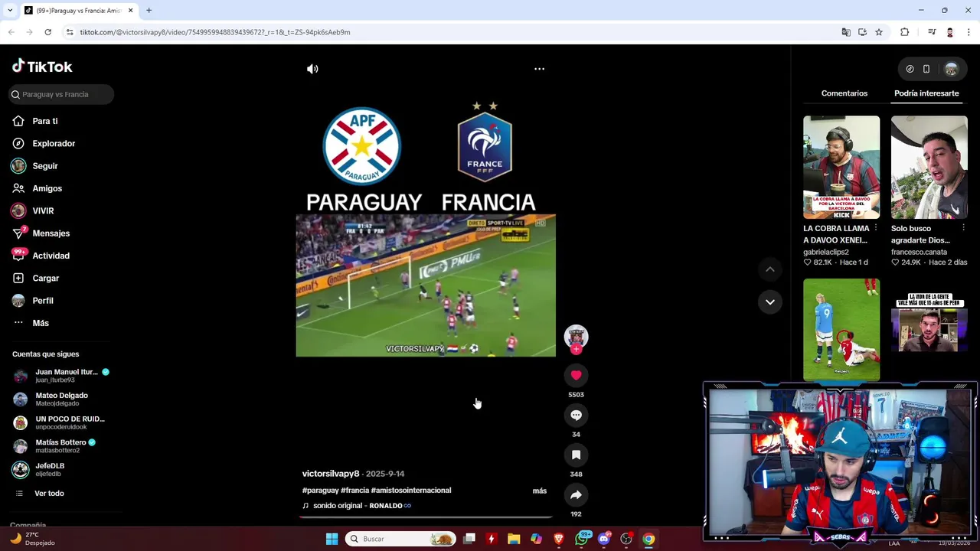Open the three-dots video options menu
Viewport: 980px width, 551px height.
539,69
